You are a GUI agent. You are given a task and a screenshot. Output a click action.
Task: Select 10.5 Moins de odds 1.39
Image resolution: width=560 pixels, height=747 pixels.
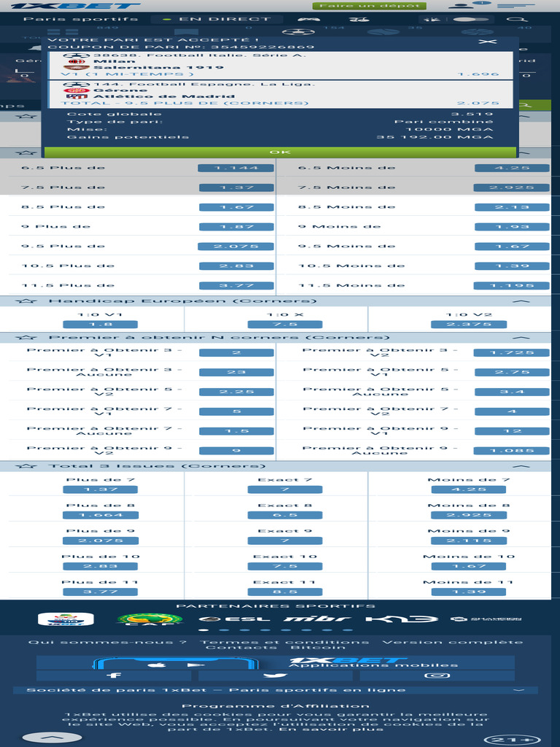(x=512, y=266)
